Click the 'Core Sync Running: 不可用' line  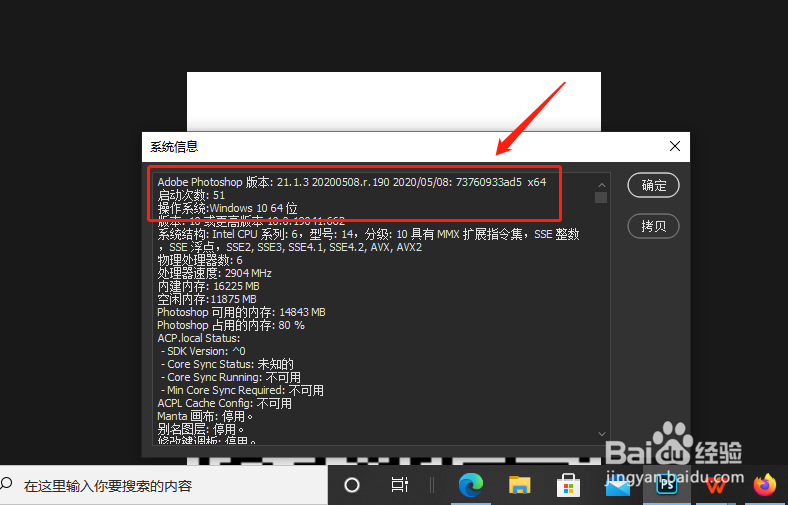[231, 377]
